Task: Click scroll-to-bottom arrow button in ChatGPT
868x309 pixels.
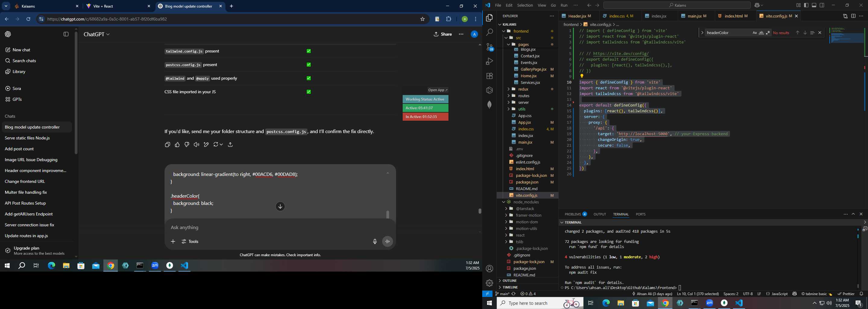Action: tap(280, 206)
